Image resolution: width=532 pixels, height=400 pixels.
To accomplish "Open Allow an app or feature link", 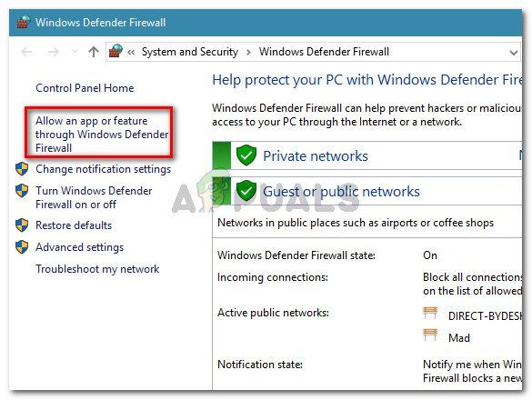I will tap(102, 135).
